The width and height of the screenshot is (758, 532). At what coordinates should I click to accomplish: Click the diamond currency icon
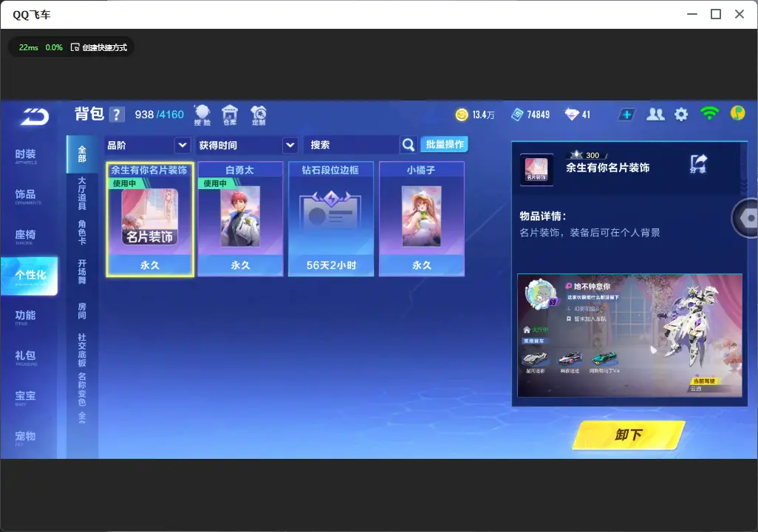click(572, 115)
